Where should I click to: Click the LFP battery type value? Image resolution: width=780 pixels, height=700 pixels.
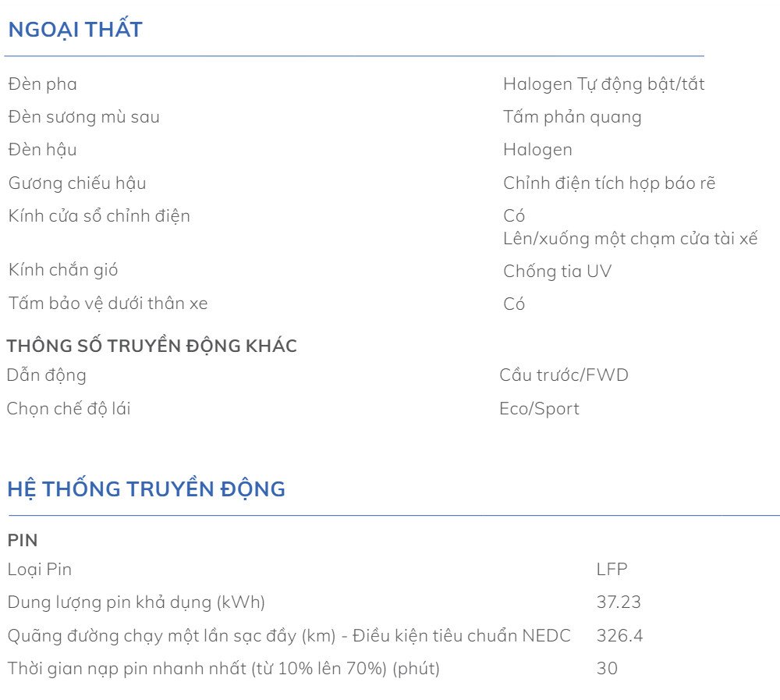[x=612, y=570]
